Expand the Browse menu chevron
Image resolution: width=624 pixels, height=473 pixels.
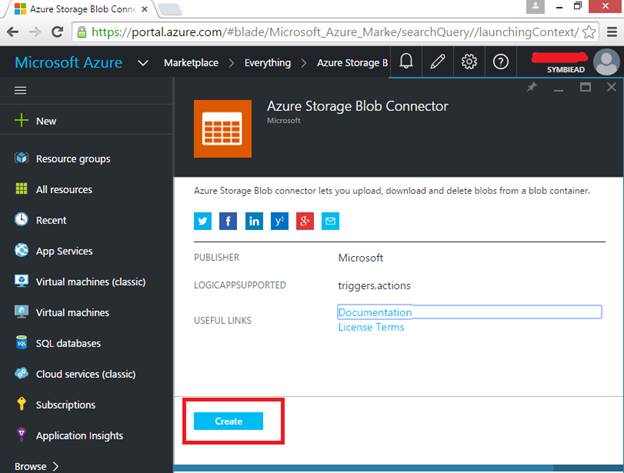55,466
